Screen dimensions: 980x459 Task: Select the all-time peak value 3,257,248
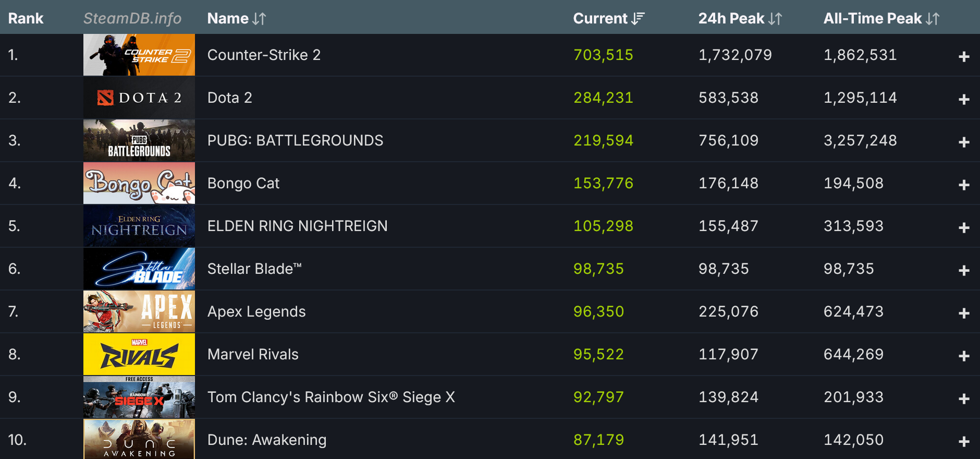coord(860,141)
